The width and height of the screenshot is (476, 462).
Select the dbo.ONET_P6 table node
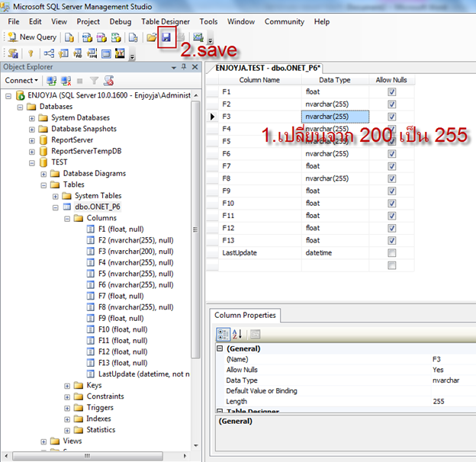[98, 207]
